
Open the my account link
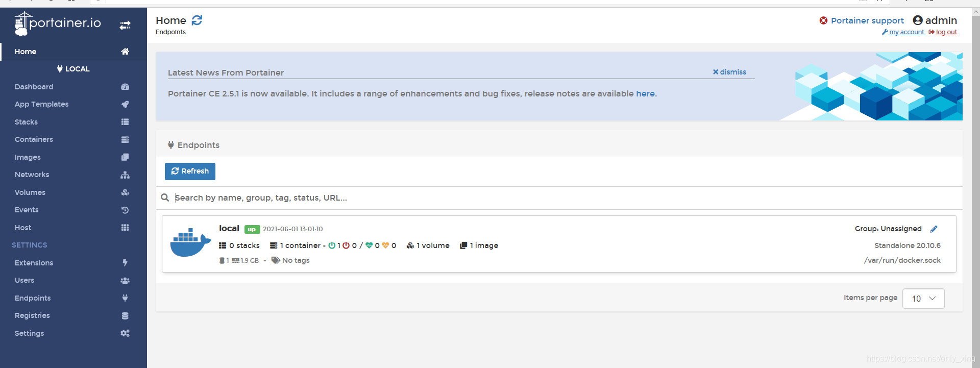click(x=903, y=32)
